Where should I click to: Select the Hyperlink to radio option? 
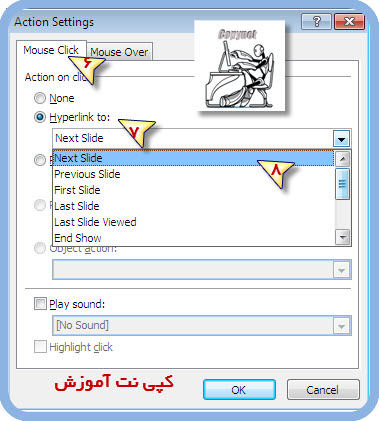[40, 117]
